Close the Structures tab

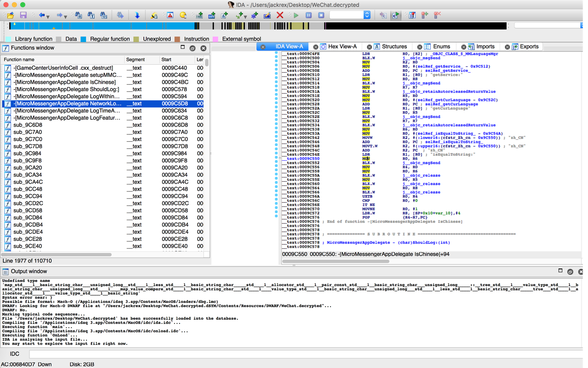[369, 47]
